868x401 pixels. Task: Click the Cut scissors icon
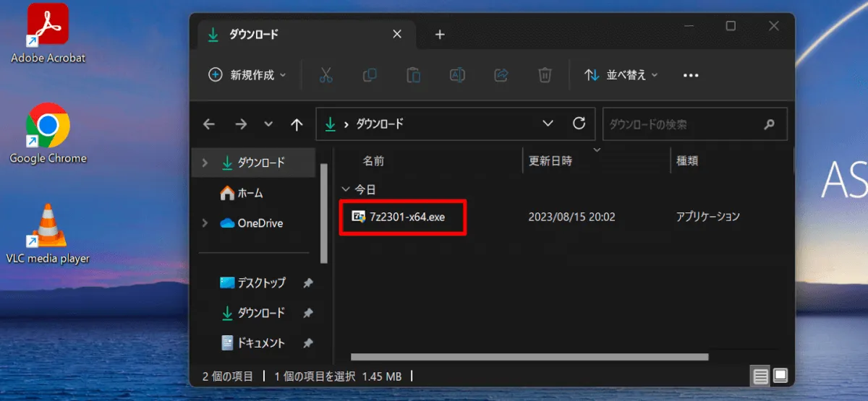[x=325, y=75]
